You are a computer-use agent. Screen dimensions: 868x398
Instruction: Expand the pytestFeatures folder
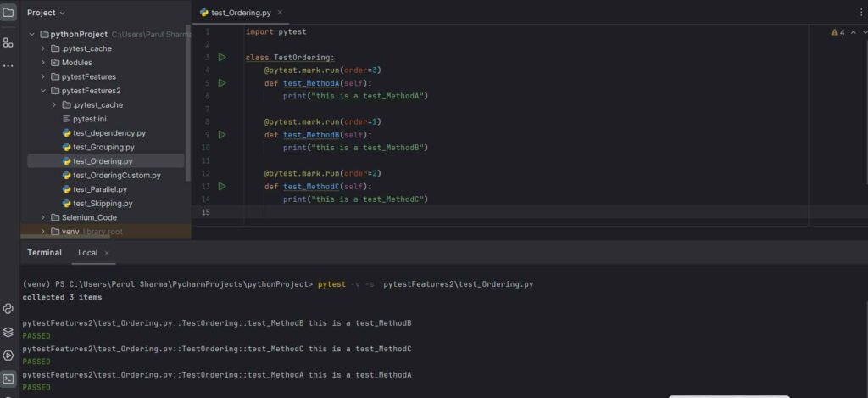[x=42, y=76]
